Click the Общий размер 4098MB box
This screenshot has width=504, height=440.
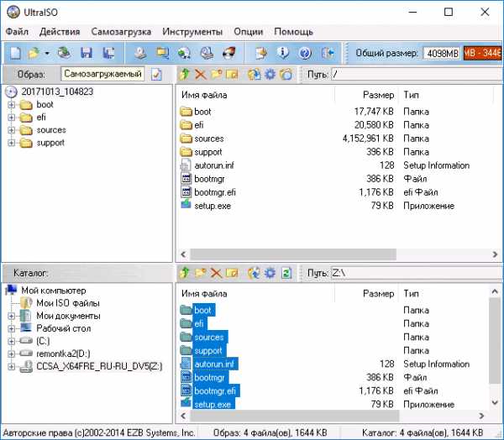click(442, 53)
